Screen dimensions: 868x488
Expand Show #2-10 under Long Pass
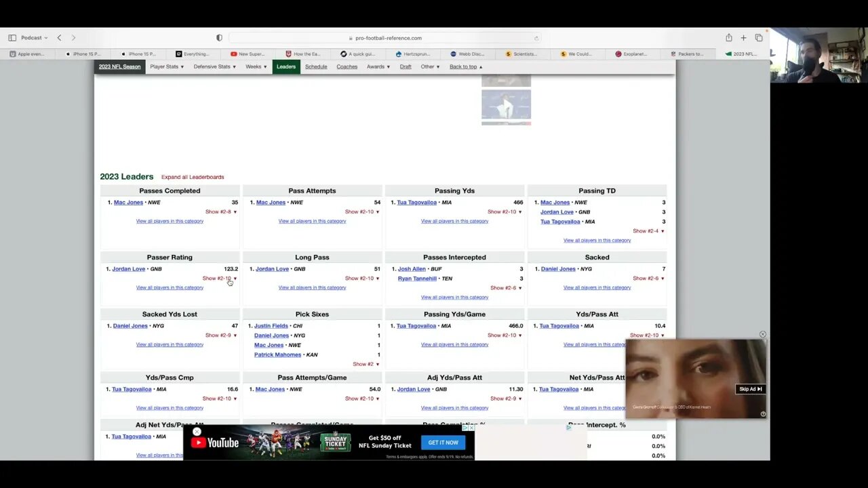(x=362, y=278)
